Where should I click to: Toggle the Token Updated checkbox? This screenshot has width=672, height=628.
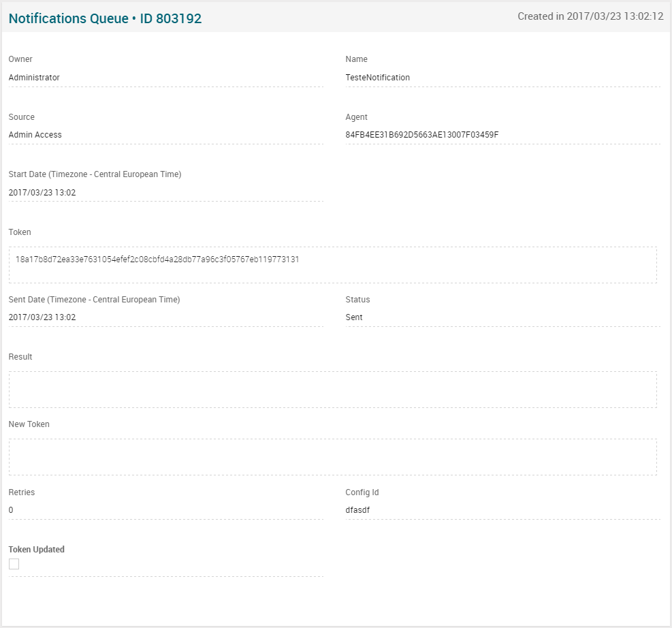point(14,564)
